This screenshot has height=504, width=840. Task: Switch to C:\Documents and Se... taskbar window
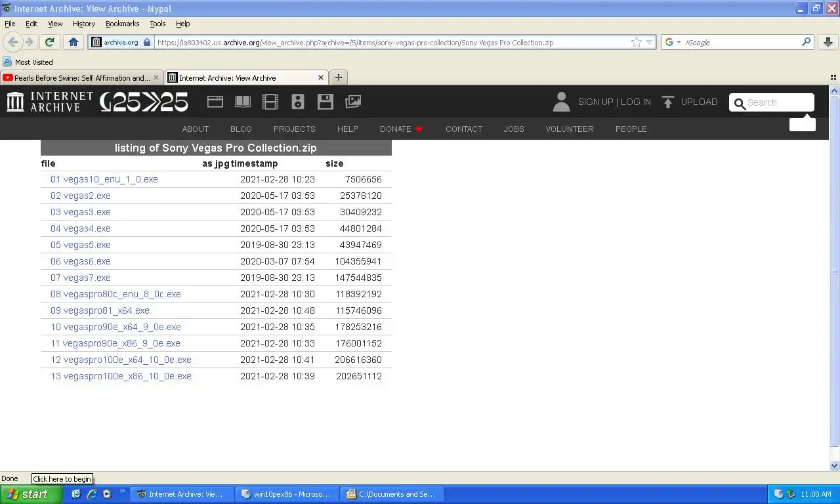[x=392, y=494]
